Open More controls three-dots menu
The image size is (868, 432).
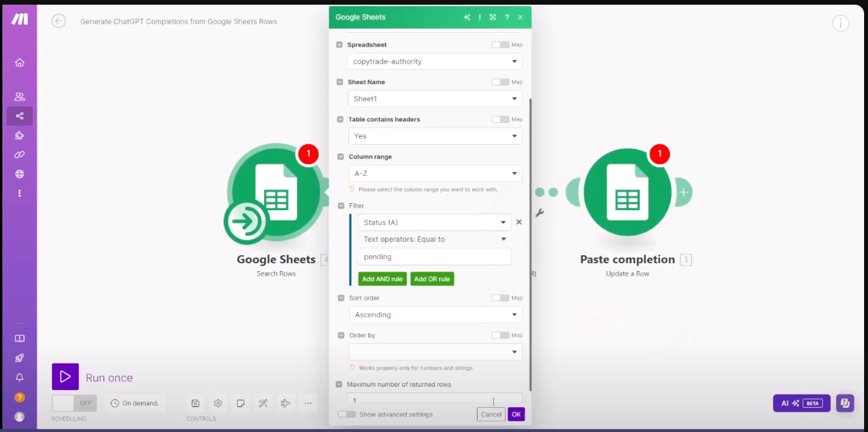point(309,403)
